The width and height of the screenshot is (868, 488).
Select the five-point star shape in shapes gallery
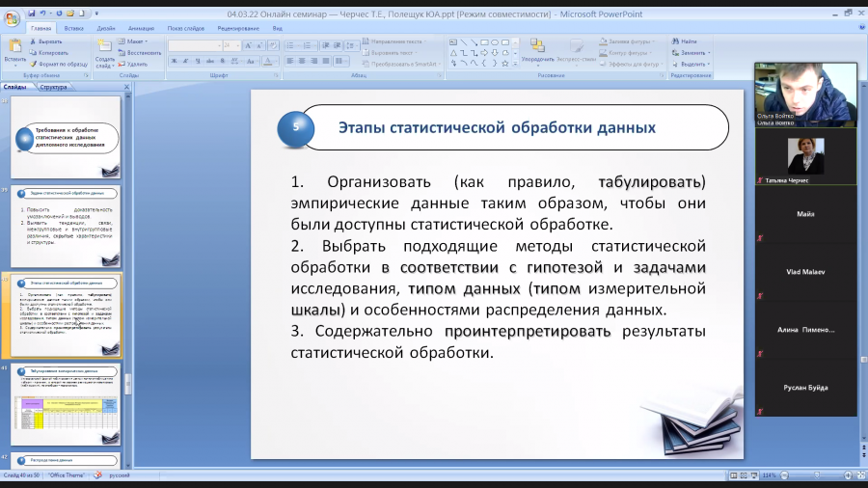pyautogui.click(x=504, y=64)
